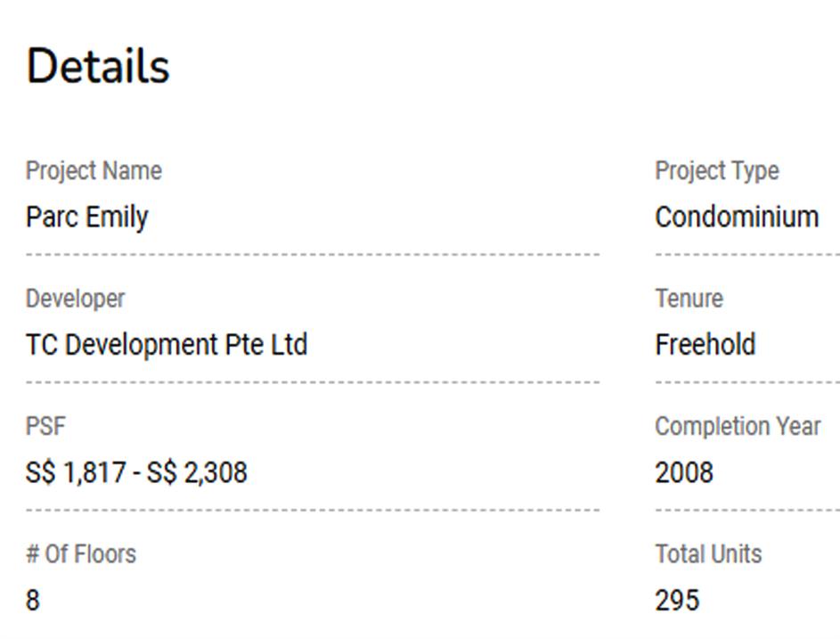Select the total units value 295

click(677, 601)
